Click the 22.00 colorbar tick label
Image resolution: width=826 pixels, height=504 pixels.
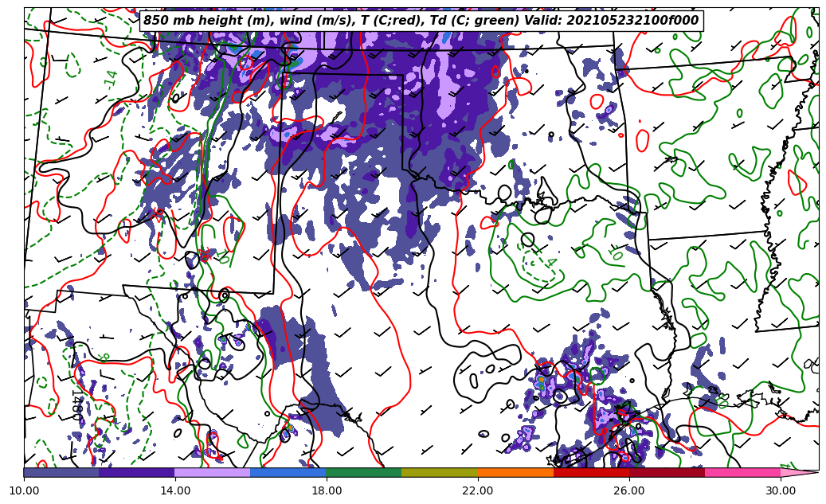pos(478,490)
